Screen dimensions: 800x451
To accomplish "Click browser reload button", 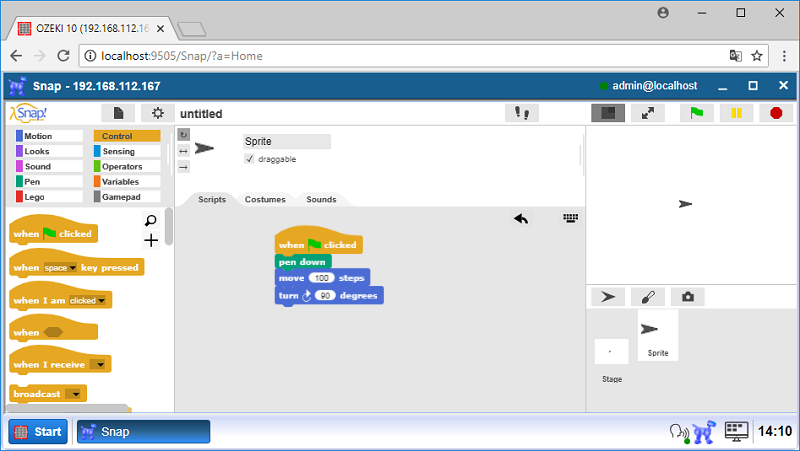I will [x=63, y=56].
